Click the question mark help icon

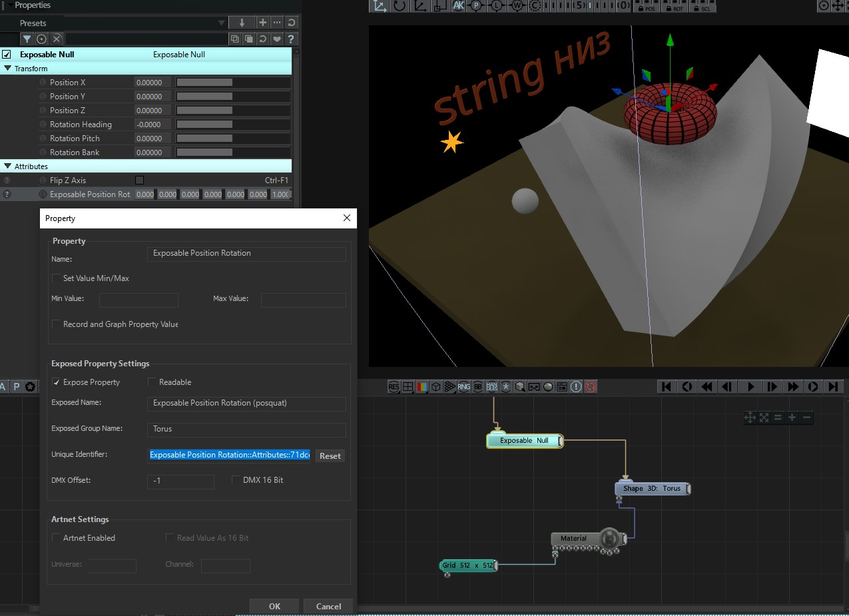291,39
